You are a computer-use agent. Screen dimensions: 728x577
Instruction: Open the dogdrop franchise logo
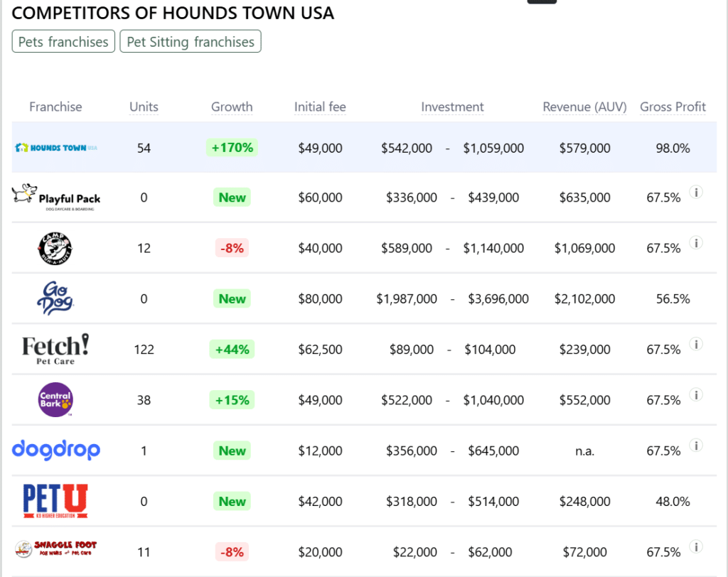point(55,450)
